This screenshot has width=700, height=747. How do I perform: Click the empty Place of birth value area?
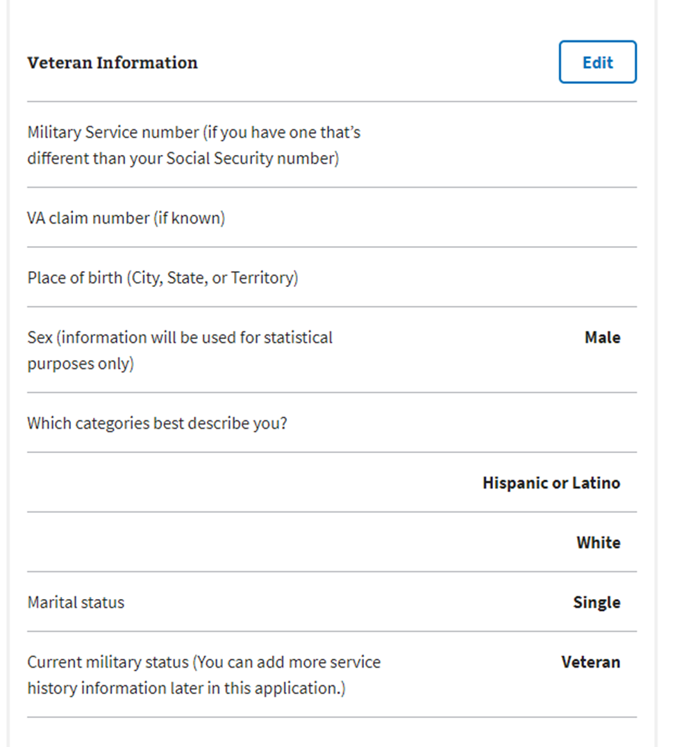pos(542,278)
